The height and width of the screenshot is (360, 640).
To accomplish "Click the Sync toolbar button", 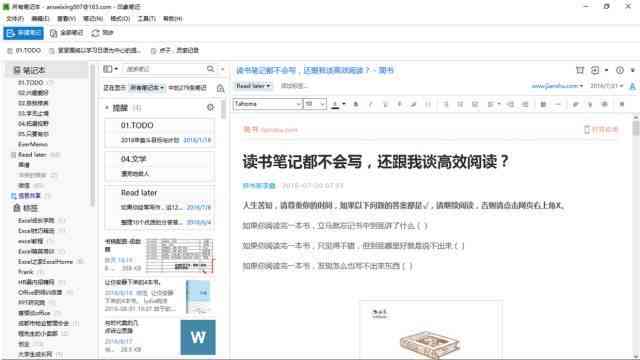I will point(102,33).
